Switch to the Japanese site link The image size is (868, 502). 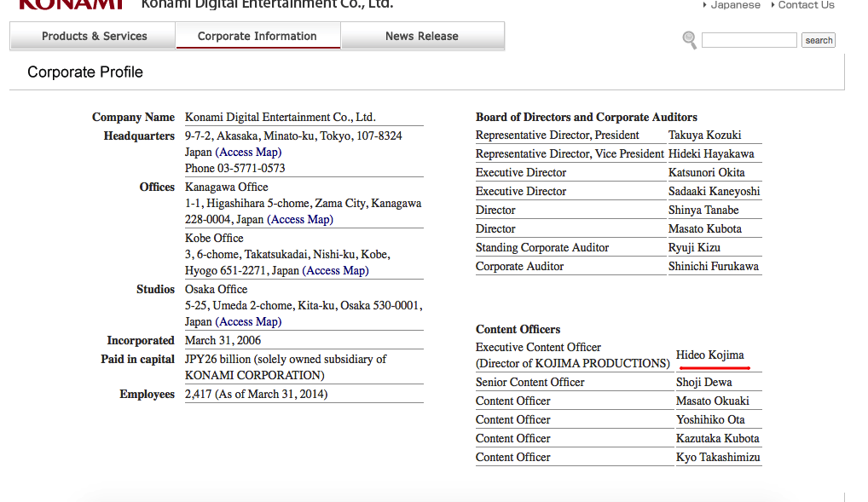tap(735, 5)
